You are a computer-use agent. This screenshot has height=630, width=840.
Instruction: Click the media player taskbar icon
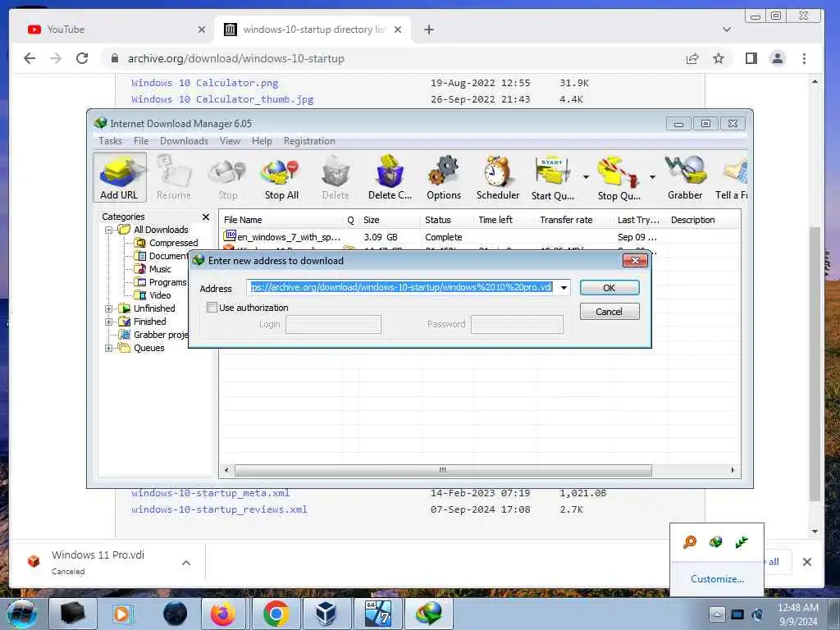[x=121, y=614]
